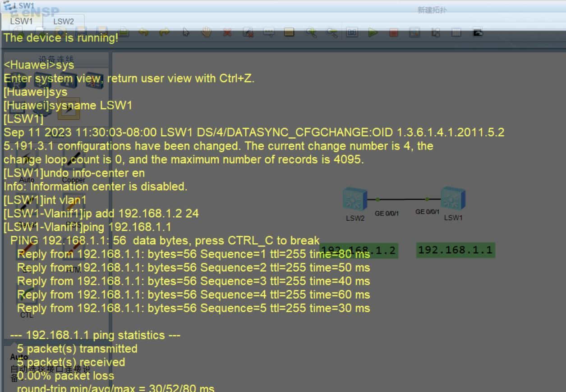Click the '0.00% packet loss' line

click(x=66, y=376)
